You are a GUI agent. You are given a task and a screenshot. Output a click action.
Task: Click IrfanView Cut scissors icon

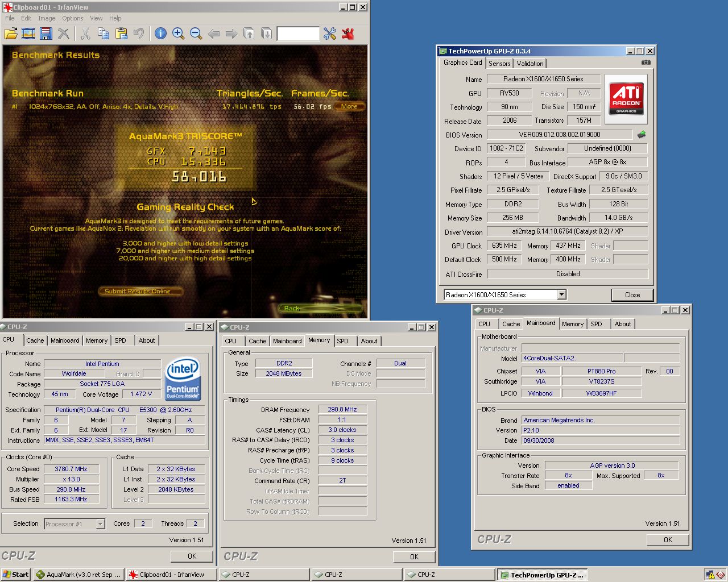(x=85, y=34)
